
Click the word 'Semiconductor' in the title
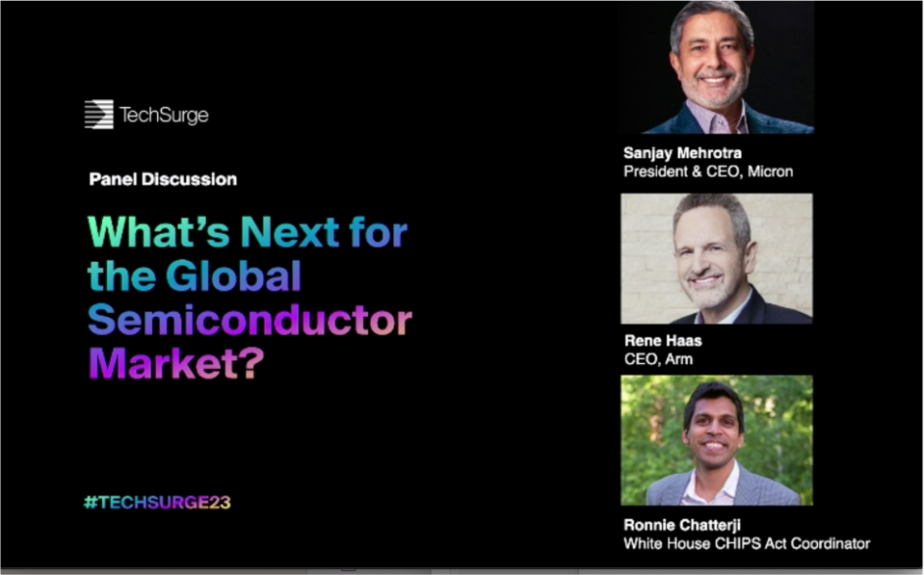[250, 320]
